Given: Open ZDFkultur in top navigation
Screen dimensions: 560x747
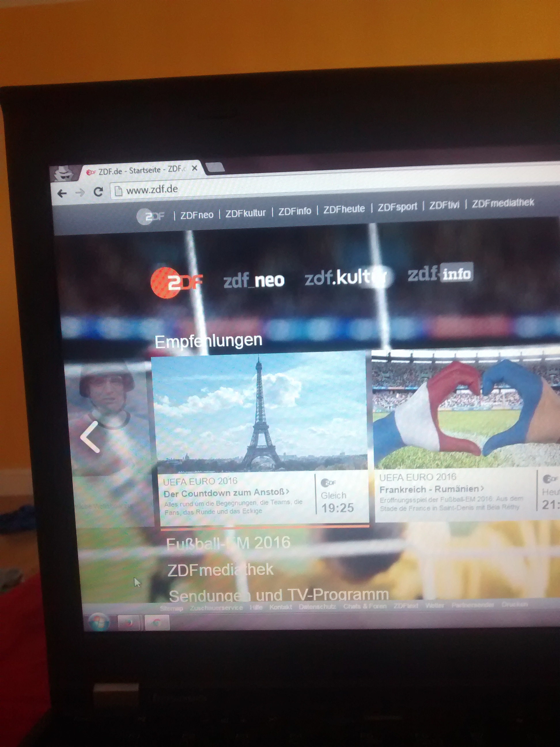Looking at the screenshot, I should point(245,214).
